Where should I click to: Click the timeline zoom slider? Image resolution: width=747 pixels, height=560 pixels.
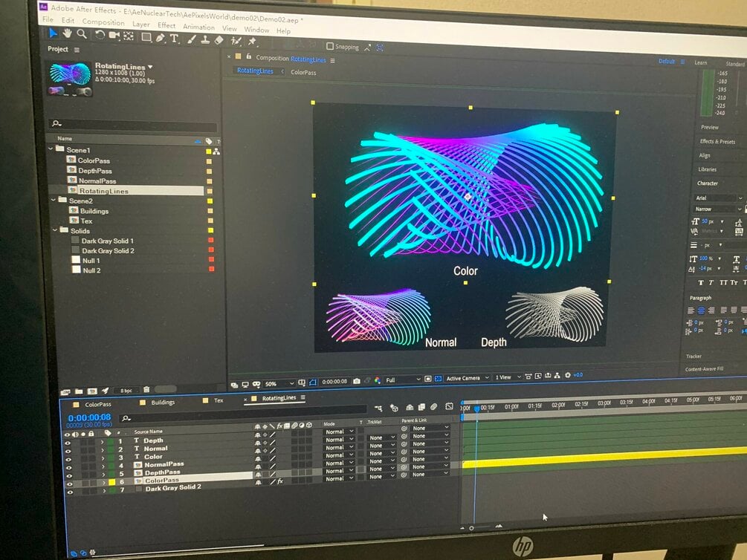(472, 528)
